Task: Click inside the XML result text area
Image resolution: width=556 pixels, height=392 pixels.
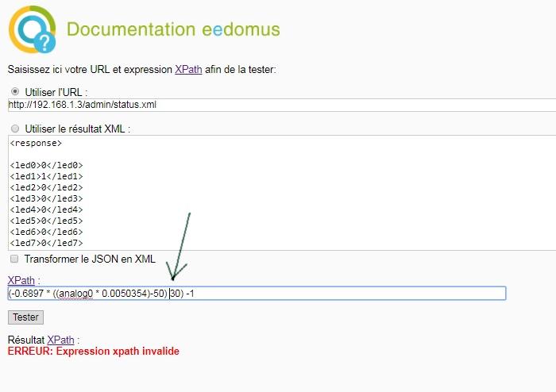Action: pos(282,193)
